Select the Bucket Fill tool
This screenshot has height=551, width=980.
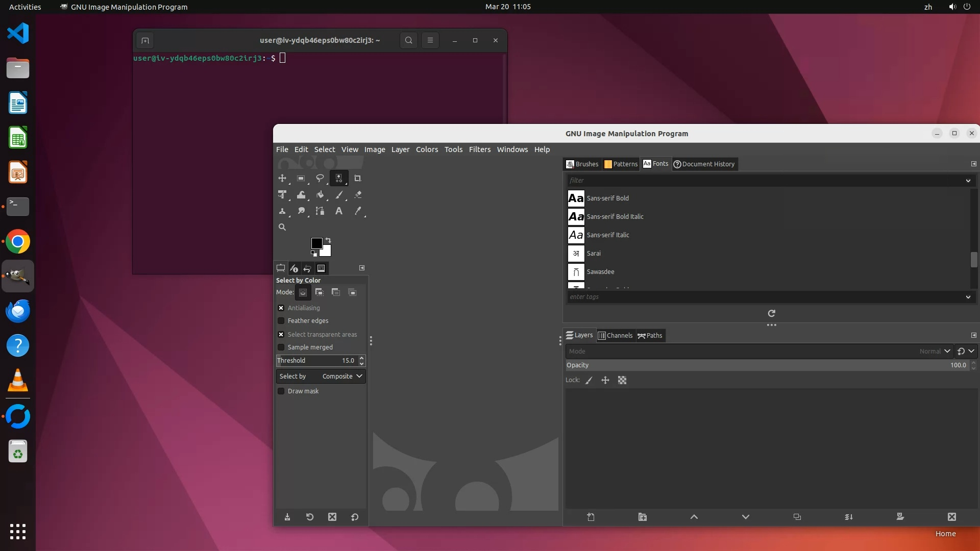click(x=320, y=194)
